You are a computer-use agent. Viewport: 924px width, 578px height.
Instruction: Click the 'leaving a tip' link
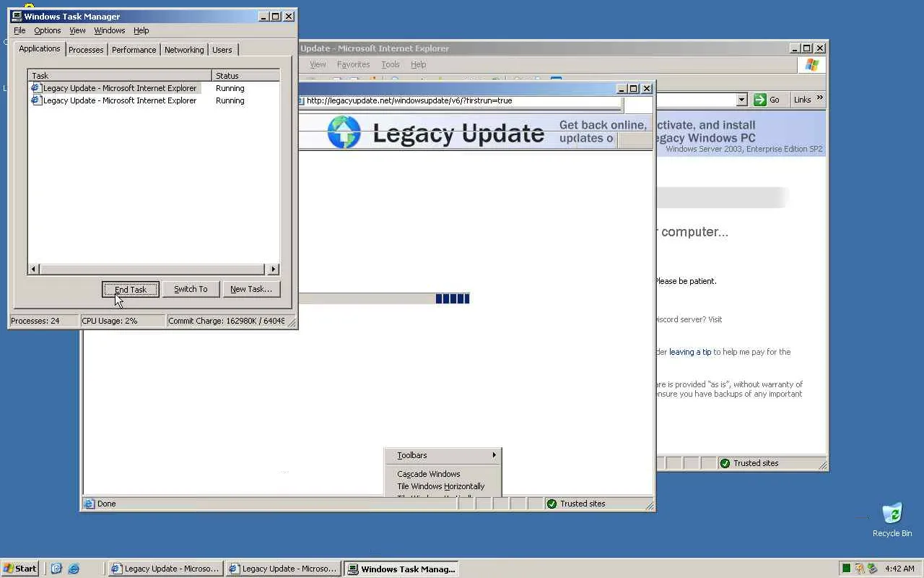(x=690, y=352)
